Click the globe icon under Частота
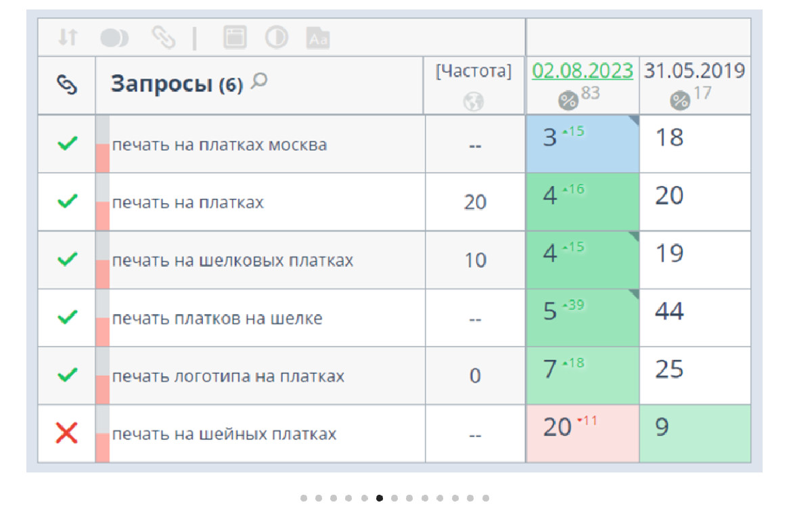Screen dimensions: 812x511 (474, 102)
